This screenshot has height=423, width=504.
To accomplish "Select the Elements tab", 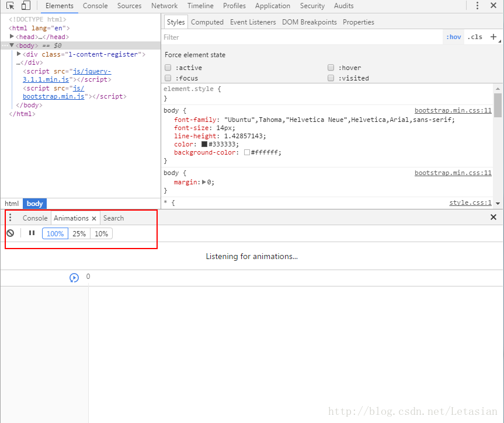I will pyautogui.click(x=60, y=6).
